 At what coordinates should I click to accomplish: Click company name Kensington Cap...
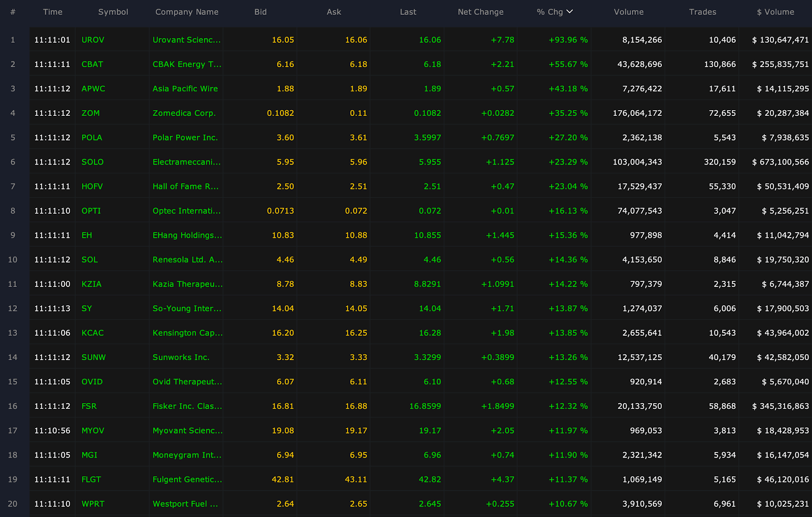tap(187, 333)
